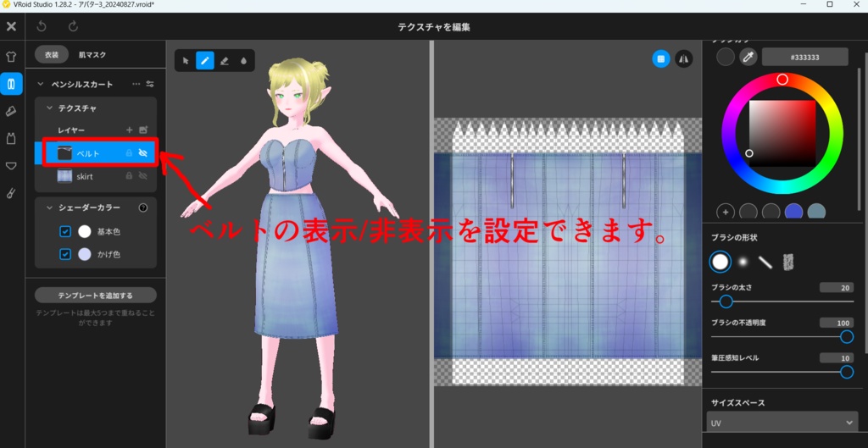Select the hard round brush shape
Screen dimensions: 868x448
[x=721, y=262]
